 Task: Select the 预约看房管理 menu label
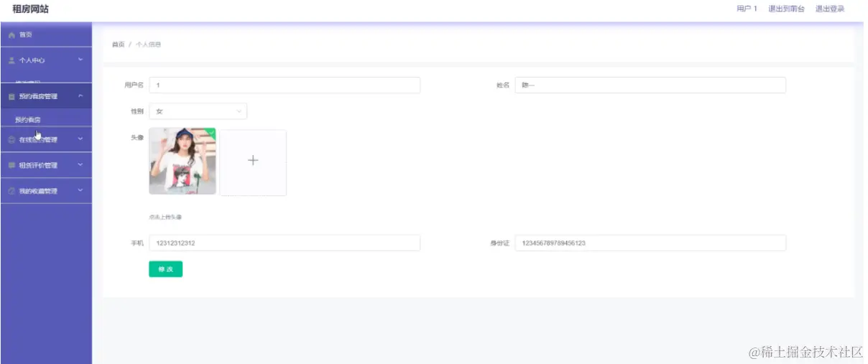click(38, 96)
